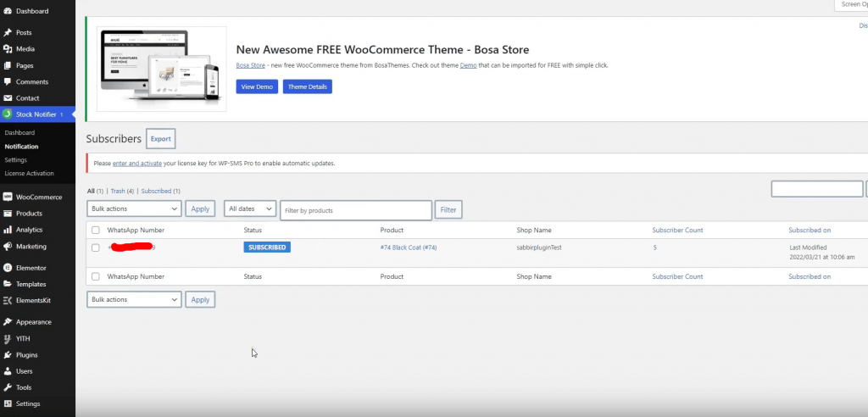The width and height of the screenshot is (868, 417).
Task: Open the Notification submenu item
Action: pyautogui.click(x=21, y=147)
